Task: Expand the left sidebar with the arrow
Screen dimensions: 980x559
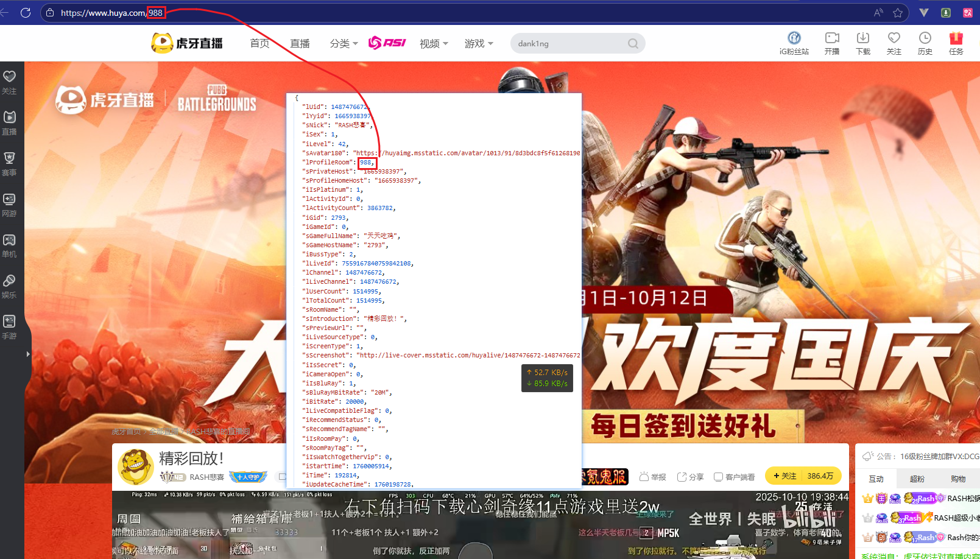Action: coord(27,354)
